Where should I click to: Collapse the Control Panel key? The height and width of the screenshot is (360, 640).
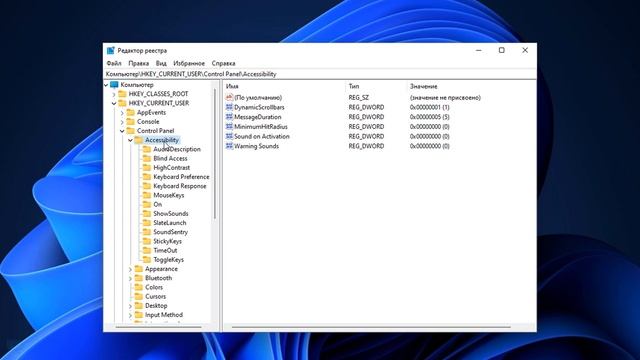[122, 131]
